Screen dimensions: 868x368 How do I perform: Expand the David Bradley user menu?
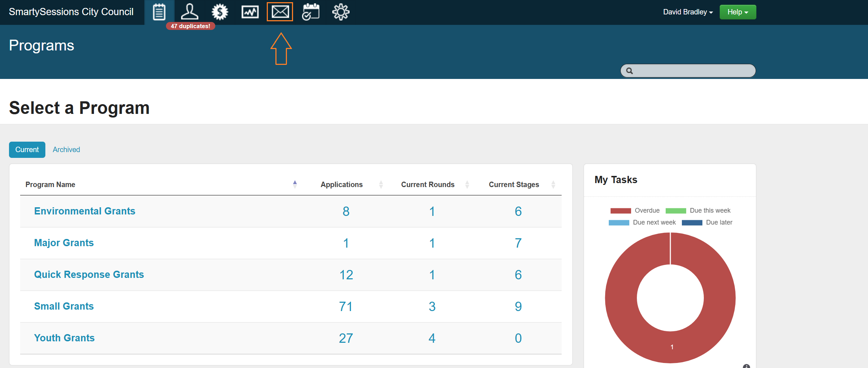pyautogui.click(x=688, y=12)
